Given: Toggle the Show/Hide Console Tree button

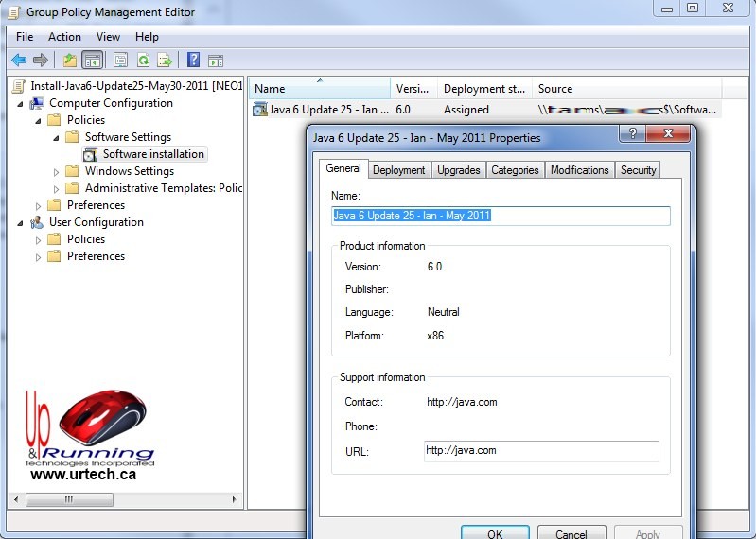Looking at the screenshot, I should [93, 61].
